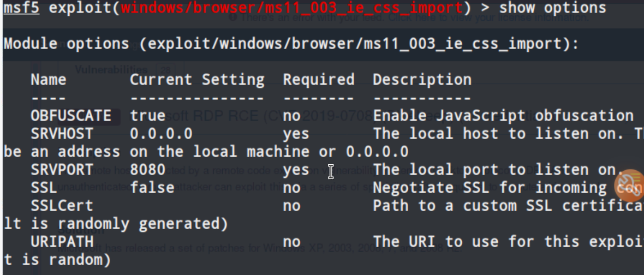Click the 'Name' column header
The width and height of the screenshot is (644, 275).
[x=49, y=80]
